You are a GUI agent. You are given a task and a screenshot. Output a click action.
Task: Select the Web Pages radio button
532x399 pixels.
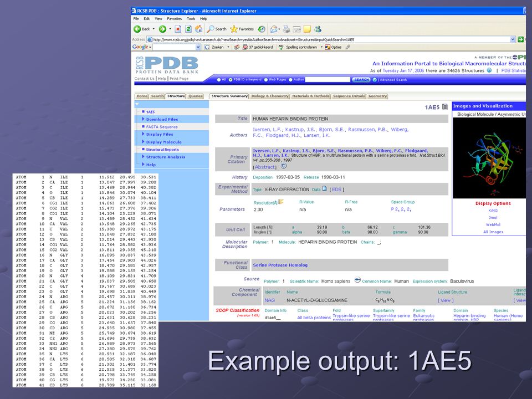pos(265,80)
